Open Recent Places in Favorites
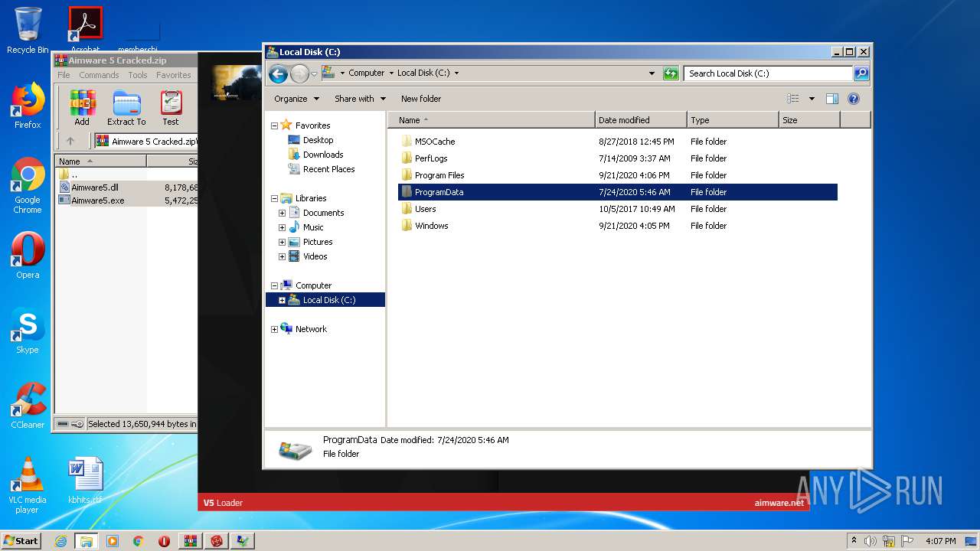This screenshot has height=551, width=980. tap(328, 169)
